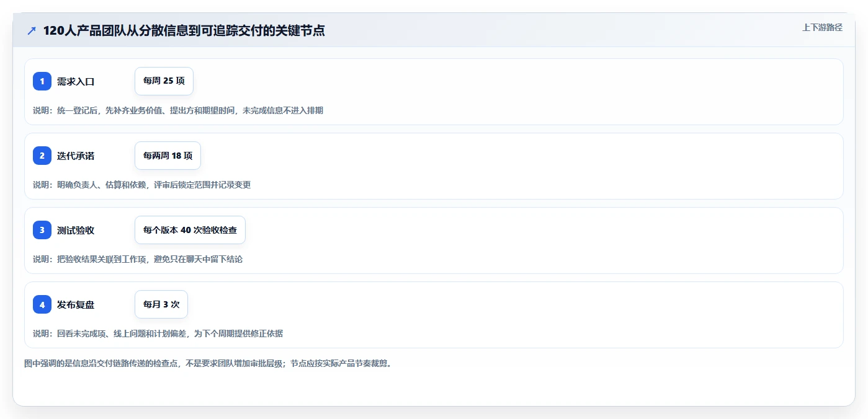Click the heading 120人产品团队从分散信息到可追踪交付的关键节点

click(184, 30)
